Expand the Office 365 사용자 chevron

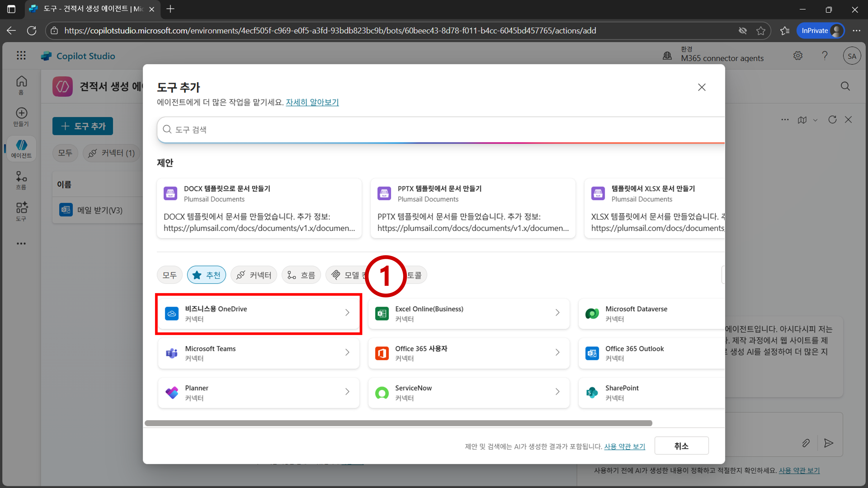click(x=557, y=352)
